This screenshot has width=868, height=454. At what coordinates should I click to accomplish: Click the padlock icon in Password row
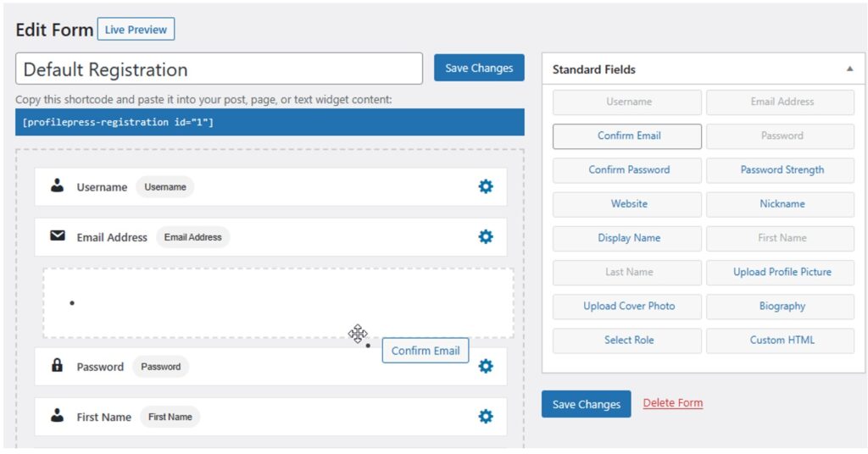pyautogui.click(x=57, y=365)
